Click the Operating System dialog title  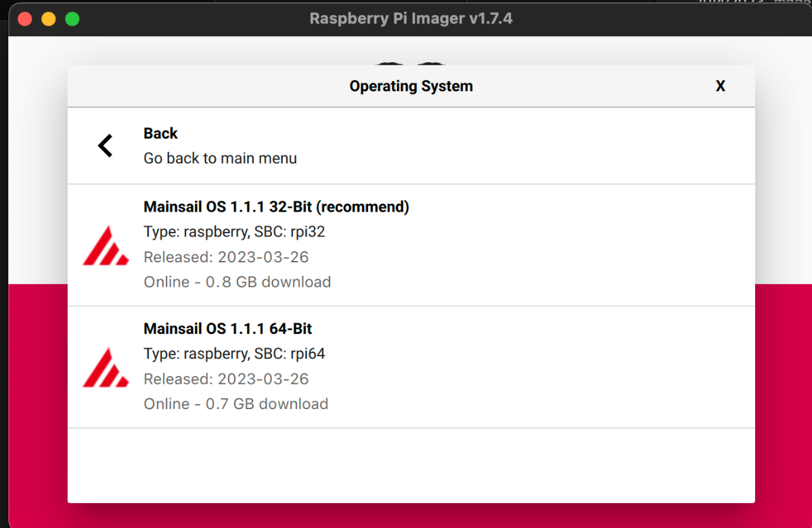[x=411, y=86]
